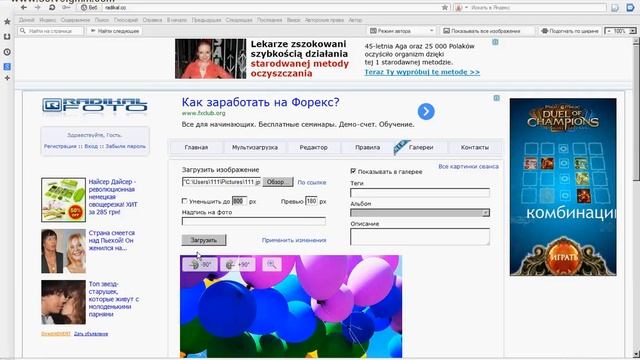Click the 'Вход' login link
This screenshot has height=360, width=640.
point(91,146)
